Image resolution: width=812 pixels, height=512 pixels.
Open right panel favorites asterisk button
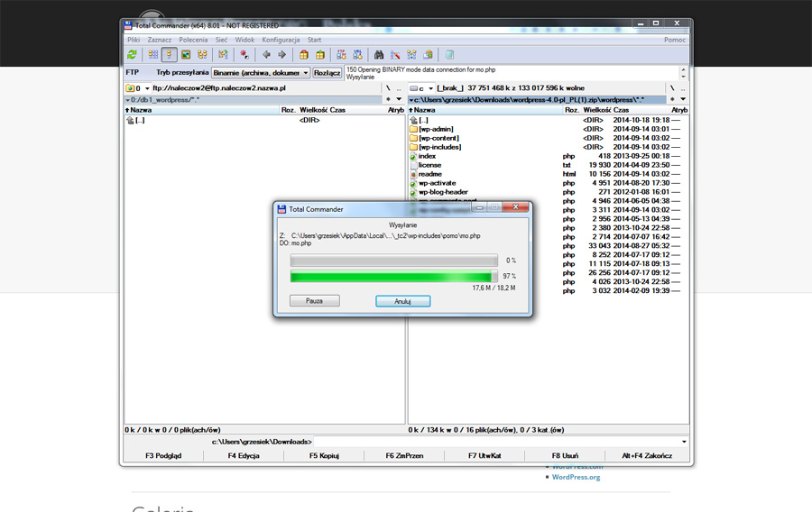click(672, 99)
